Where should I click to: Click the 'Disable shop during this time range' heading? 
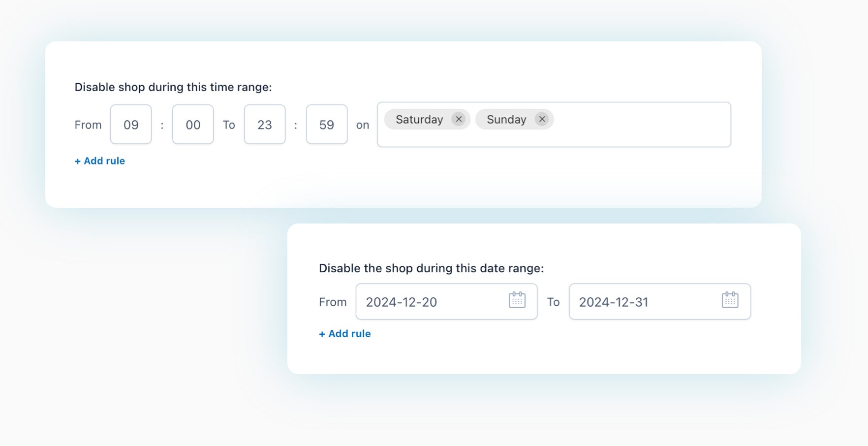(173, 87)
